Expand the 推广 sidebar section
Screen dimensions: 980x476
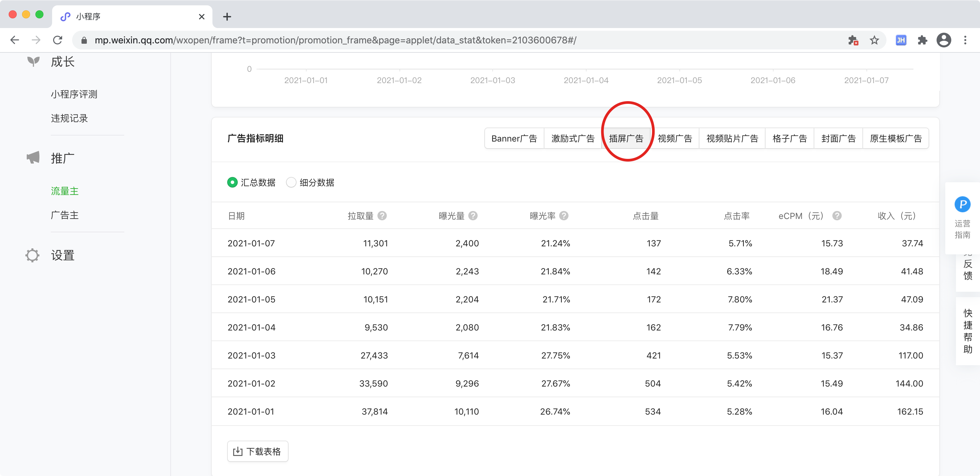pos(62,158)
